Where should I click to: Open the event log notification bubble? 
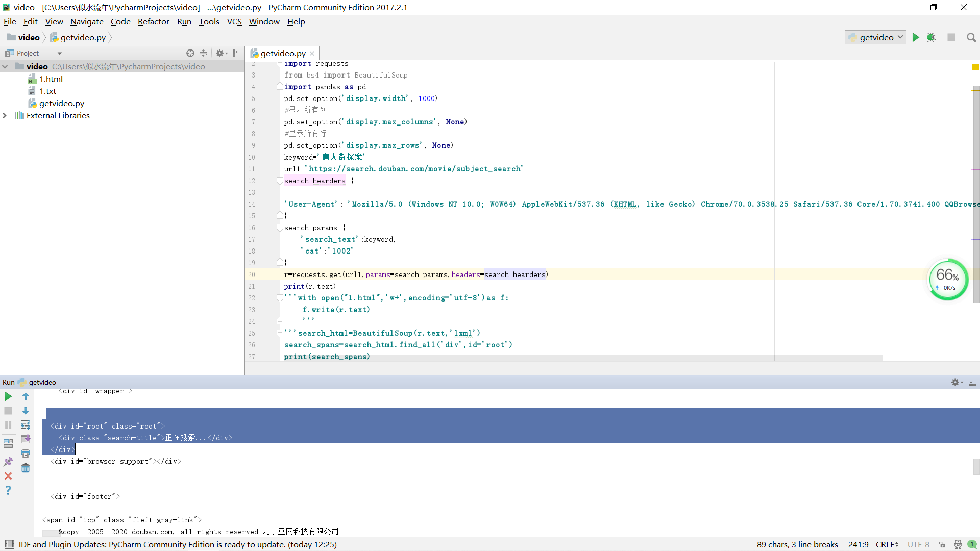point(972,545)
